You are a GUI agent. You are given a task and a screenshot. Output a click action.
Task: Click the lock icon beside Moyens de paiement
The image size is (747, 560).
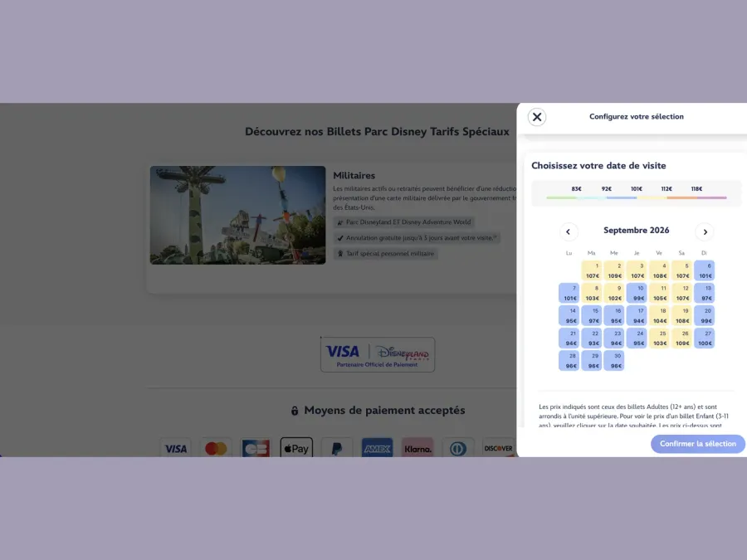click(295, 411)
